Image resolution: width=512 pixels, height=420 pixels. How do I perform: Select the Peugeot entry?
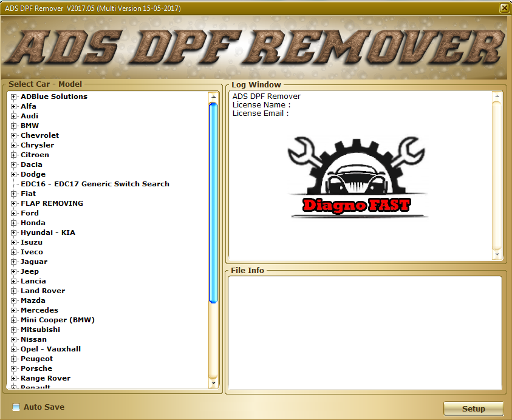click(36, 359)
